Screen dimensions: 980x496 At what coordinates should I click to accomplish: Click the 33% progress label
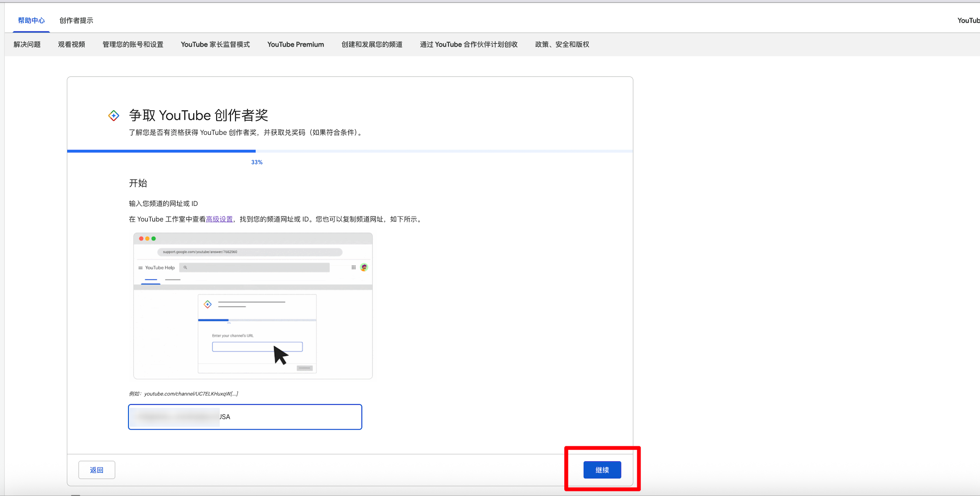256,162
